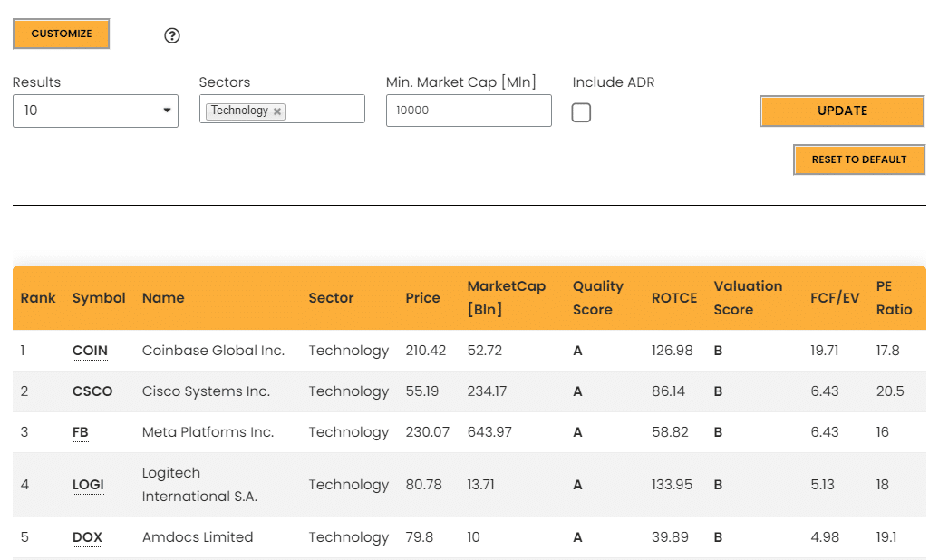Image resolution: width=939 pixels, height=560 pixels.
Task: Open the Results count dropdown
Action: pos(96,111)
